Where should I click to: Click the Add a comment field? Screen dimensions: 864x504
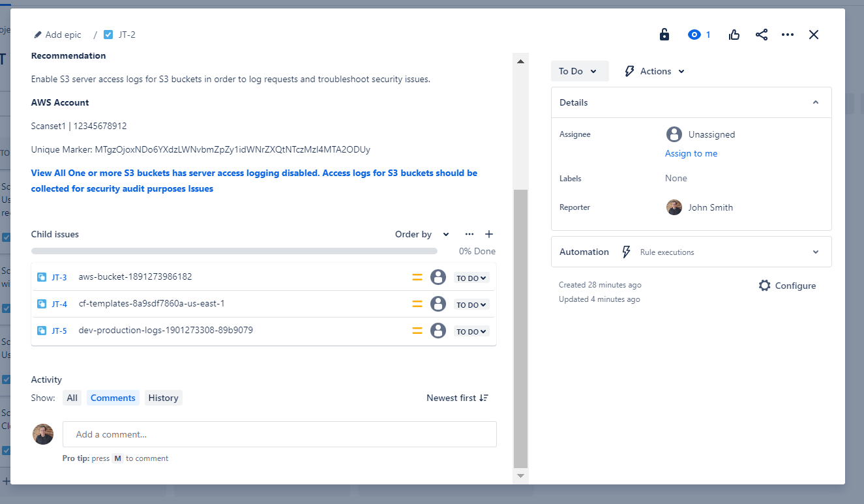pos(279,434)
